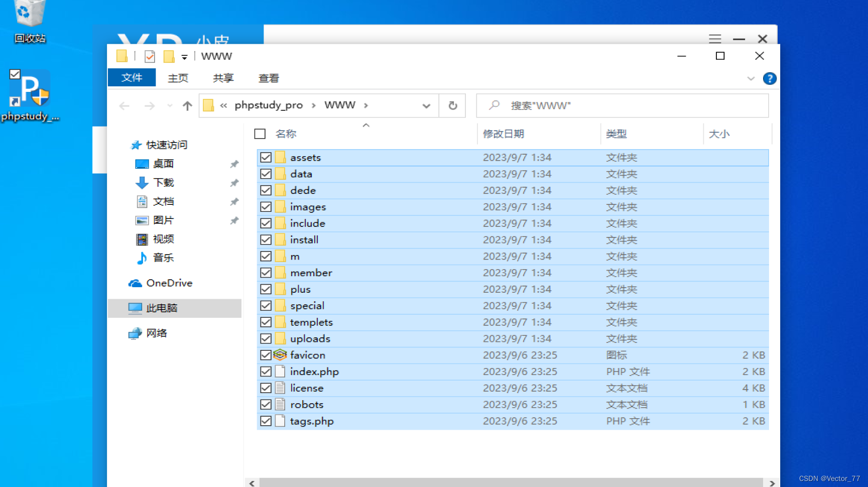
Task: Click the index.php file icon
Action: (280, 372)
